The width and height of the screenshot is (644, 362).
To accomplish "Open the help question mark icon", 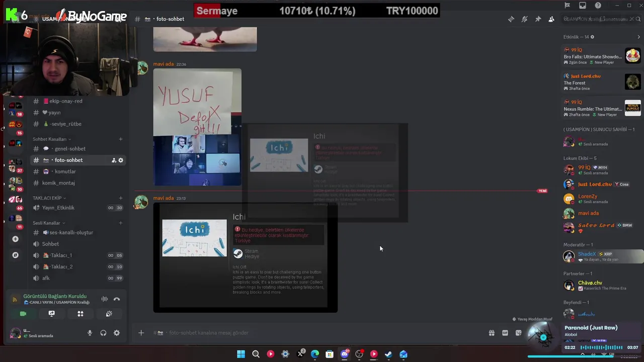I will point(598,6).
